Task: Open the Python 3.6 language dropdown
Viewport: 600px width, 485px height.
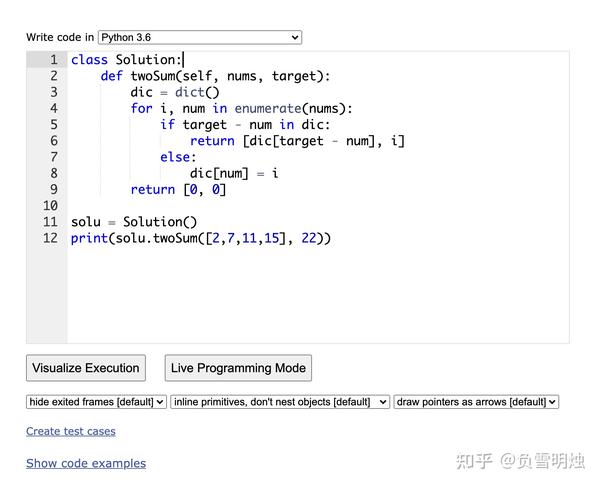Action: click(200, 38)
